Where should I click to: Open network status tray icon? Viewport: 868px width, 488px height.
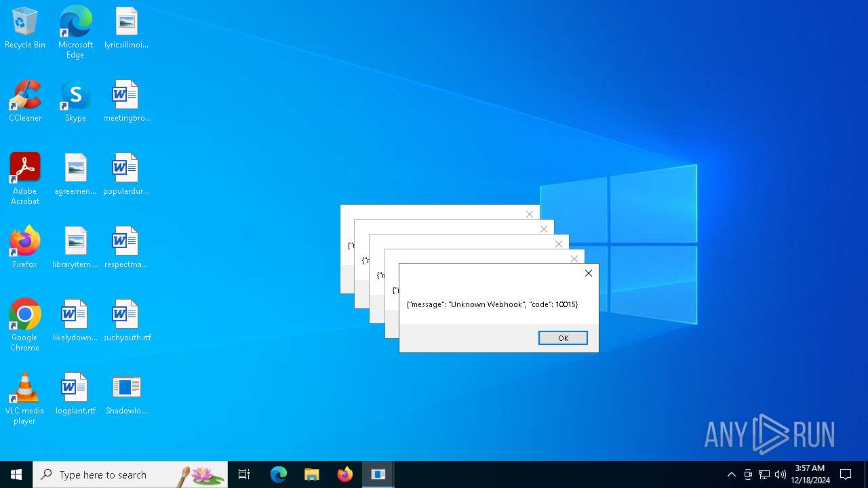coord(764,474)
